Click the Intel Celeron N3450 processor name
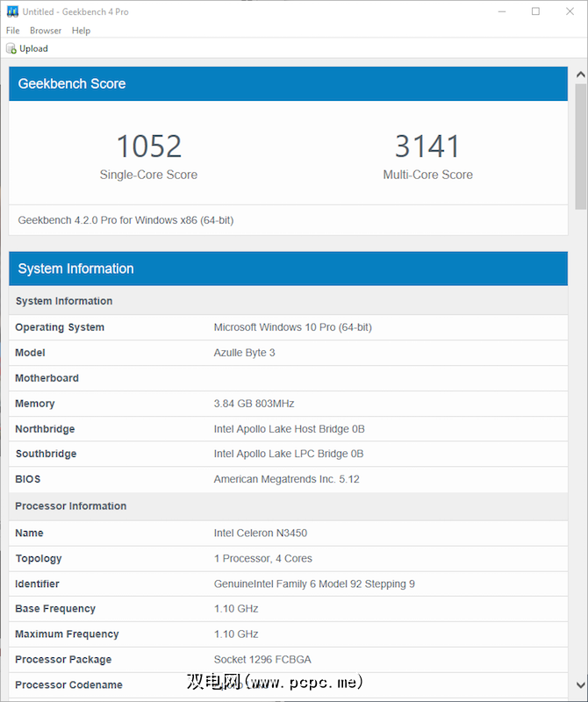588x702 pixels. (260, 533)
